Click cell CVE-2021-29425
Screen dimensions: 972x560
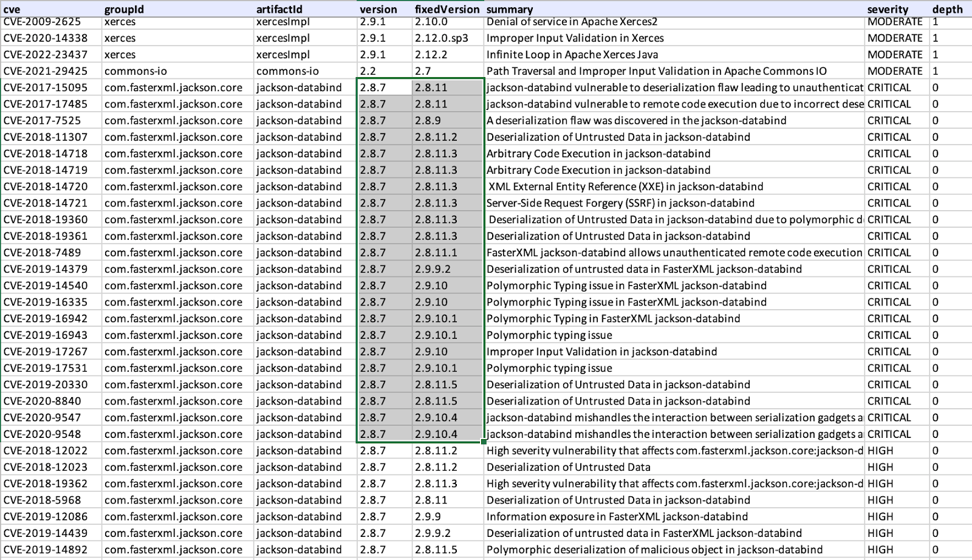(x=51, y=70)
